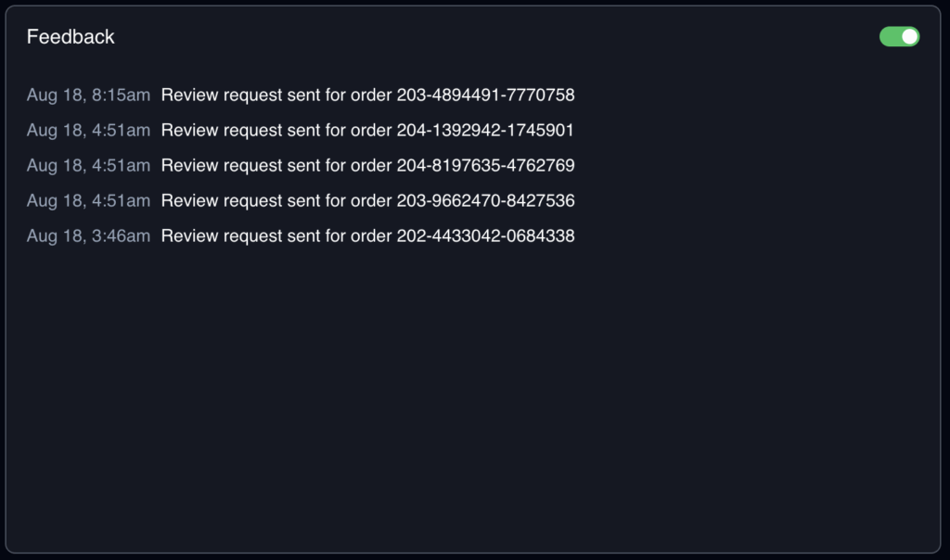
Task: Click the word "order" in the 3:46am entry
Action: (371, 236)
